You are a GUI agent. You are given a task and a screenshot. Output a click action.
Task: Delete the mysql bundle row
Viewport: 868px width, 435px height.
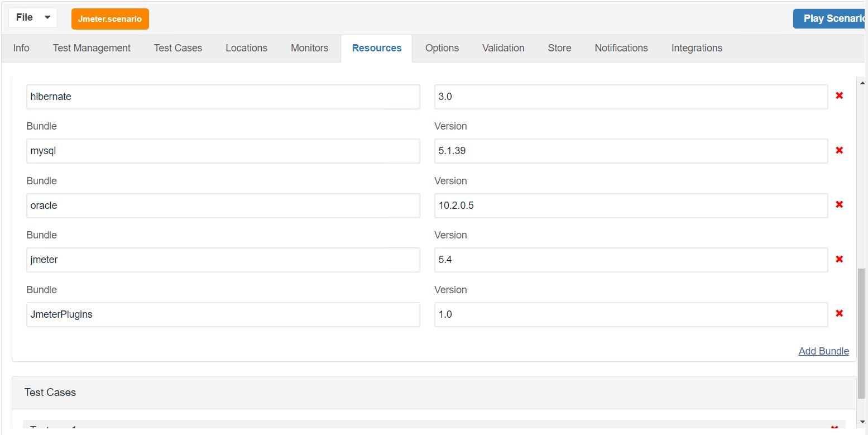pyautogui.click(x=839, y=150)
